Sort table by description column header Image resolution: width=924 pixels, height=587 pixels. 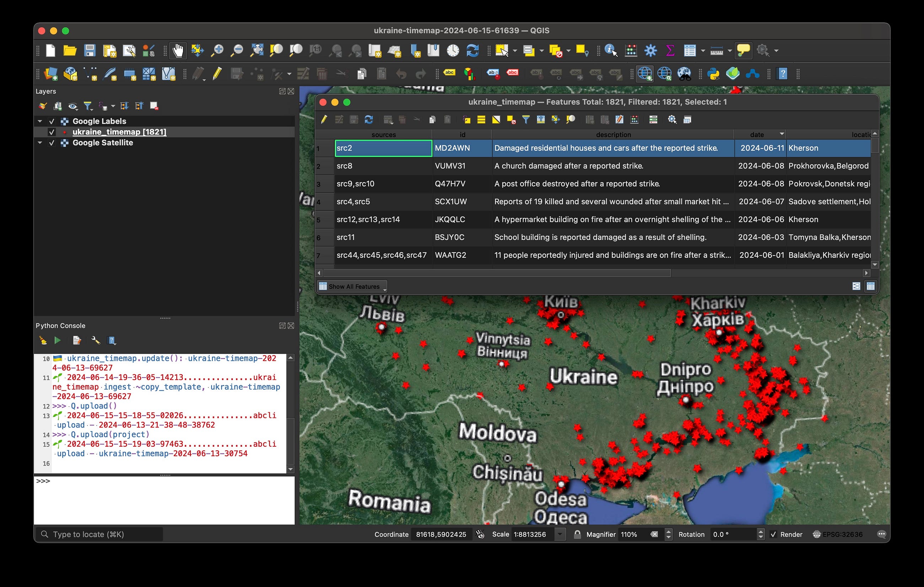(x=613, y=135)
